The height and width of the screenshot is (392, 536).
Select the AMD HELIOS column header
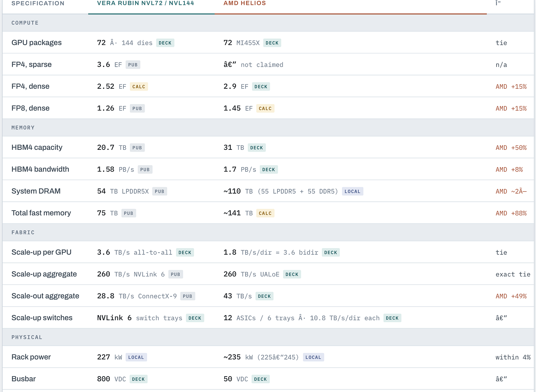point(245,3)
